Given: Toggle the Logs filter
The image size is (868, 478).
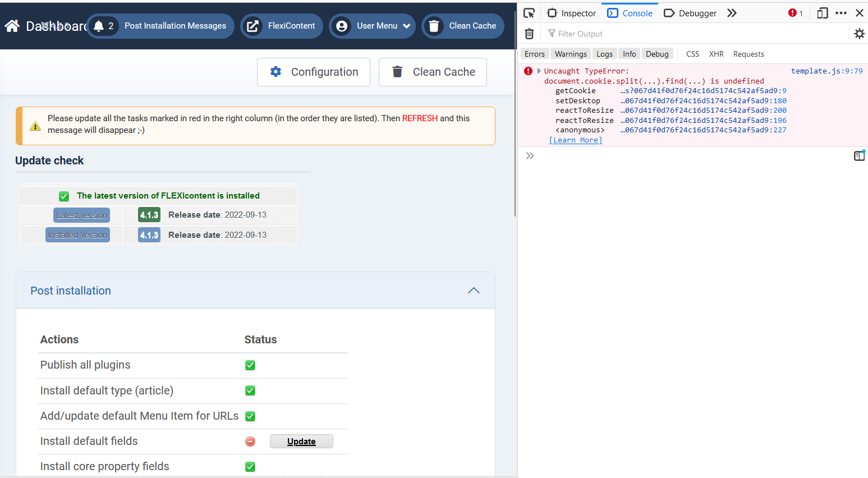Looking at the screenshot, I should pyautogui.click(x=604, y=54).
